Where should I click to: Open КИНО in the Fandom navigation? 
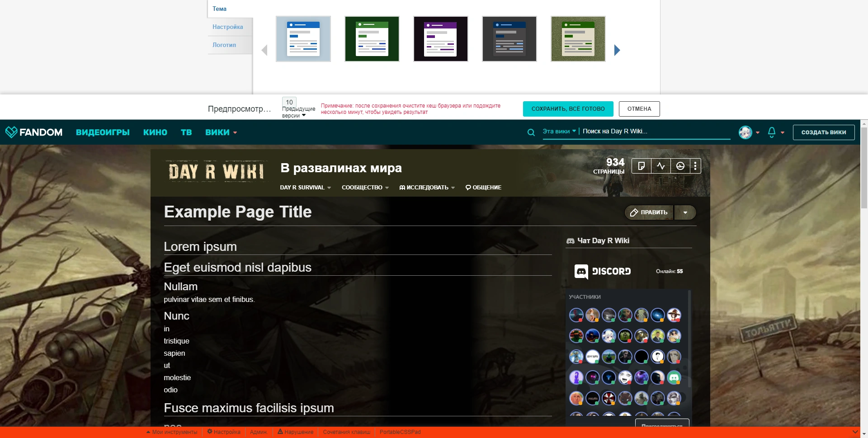155,132
